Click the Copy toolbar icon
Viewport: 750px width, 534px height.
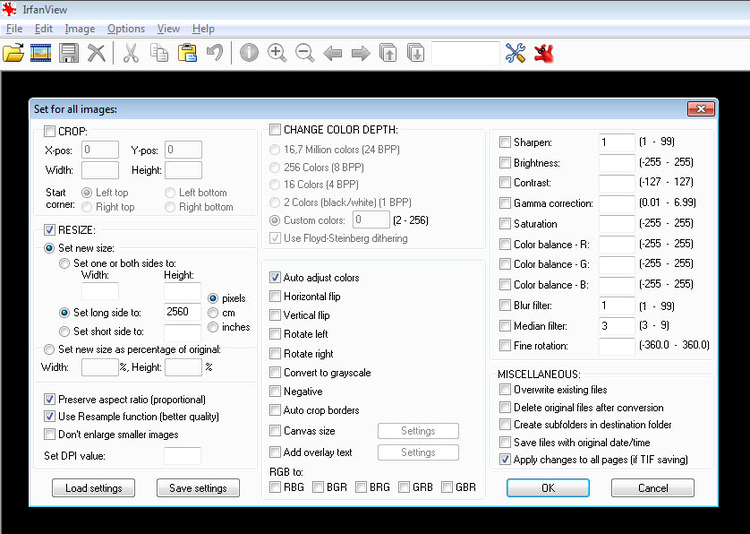pyautogui.click(x=159, y=53)
